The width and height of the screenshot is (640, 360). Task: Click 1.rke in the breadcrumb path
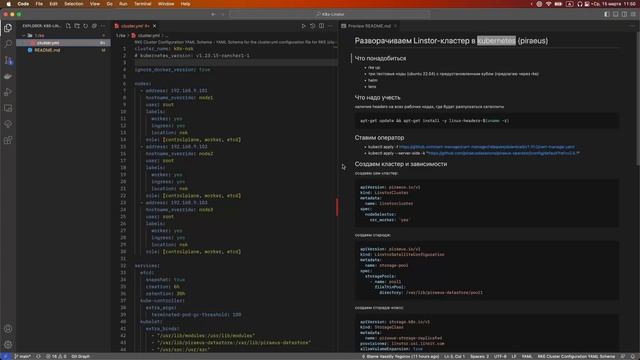(x=121, y=36)
